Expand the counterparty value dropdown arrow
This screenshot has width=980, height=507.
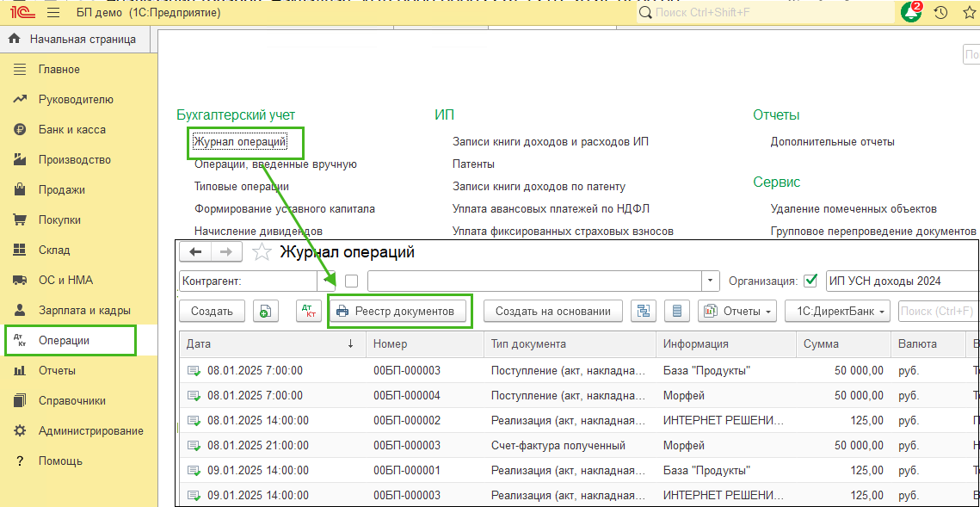click(x=709, y=281)
